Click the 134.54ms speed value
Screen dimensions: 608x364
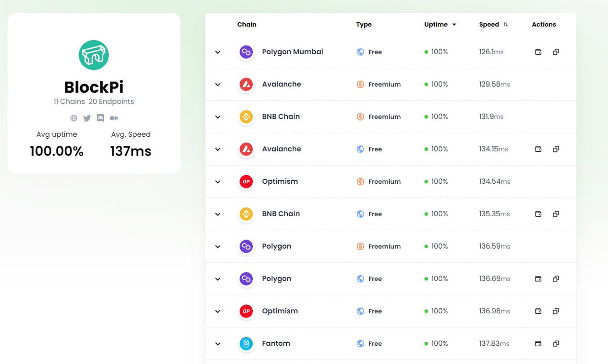click(495, 181)
